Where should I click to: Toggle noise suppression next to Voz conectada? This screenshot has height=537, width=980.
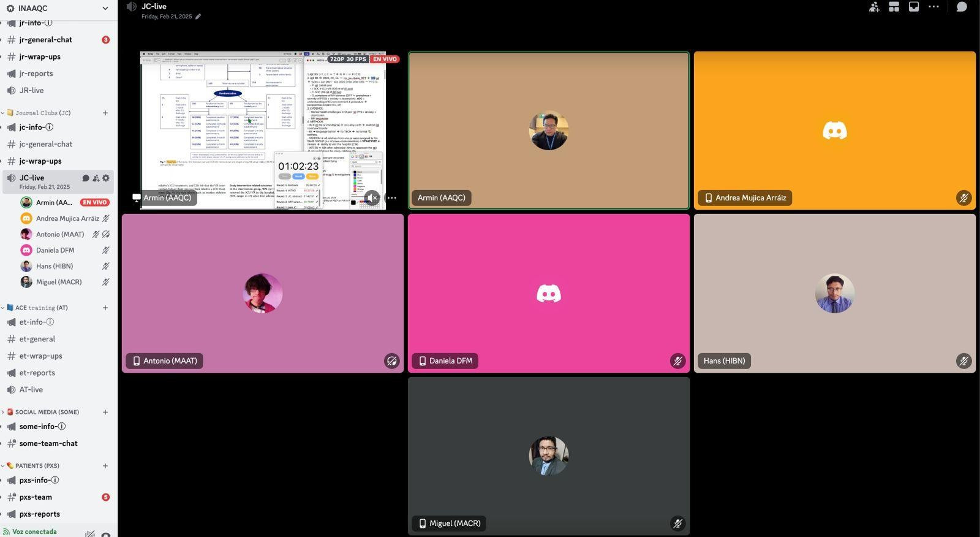pyautogui.click(x=90, y=533)
